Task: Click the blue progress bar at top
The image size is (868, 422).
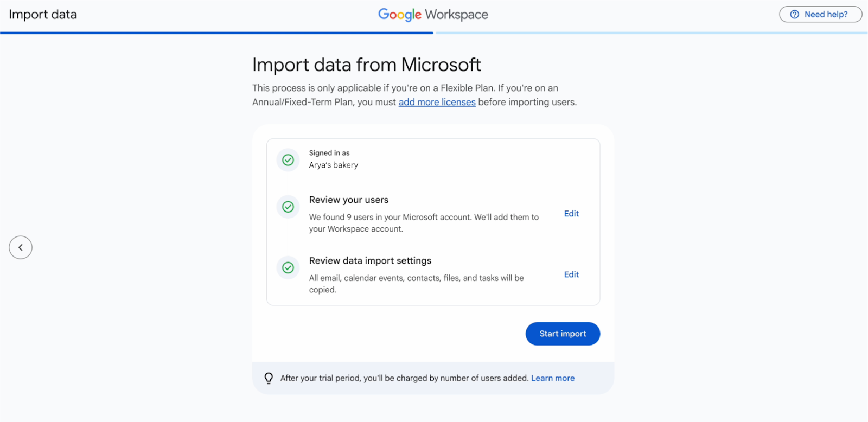Action: pos(216,33)
